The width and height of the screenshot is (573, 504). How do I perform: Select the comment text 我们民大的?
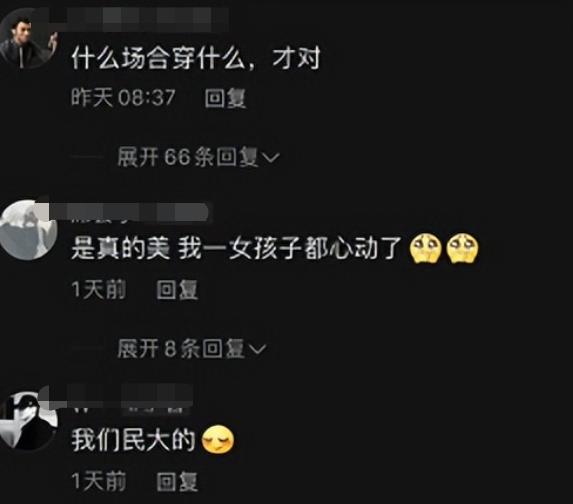pyautogui.click(x=133, y=440)
